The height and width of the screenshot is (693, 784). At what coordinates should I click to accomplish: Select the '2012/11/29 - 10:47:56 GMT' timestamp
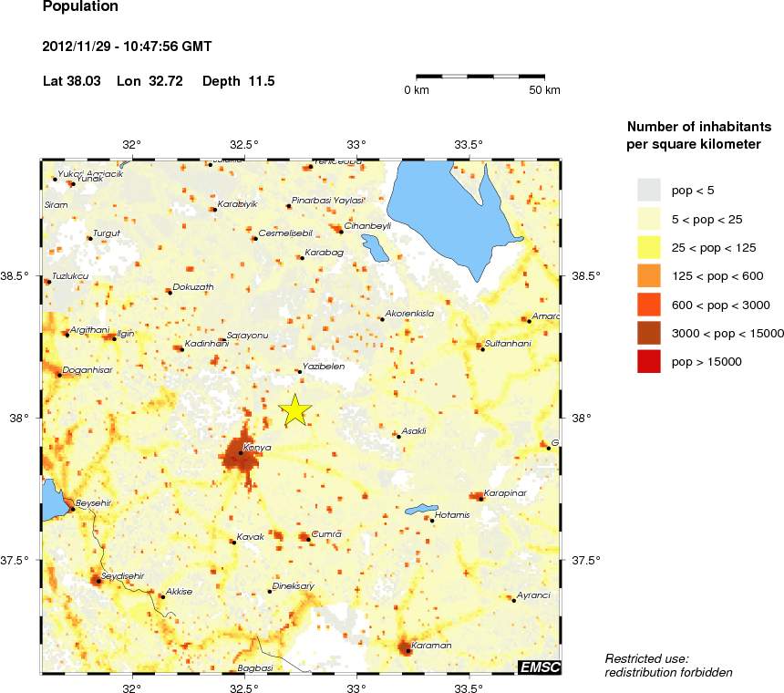tap(127, 47)
